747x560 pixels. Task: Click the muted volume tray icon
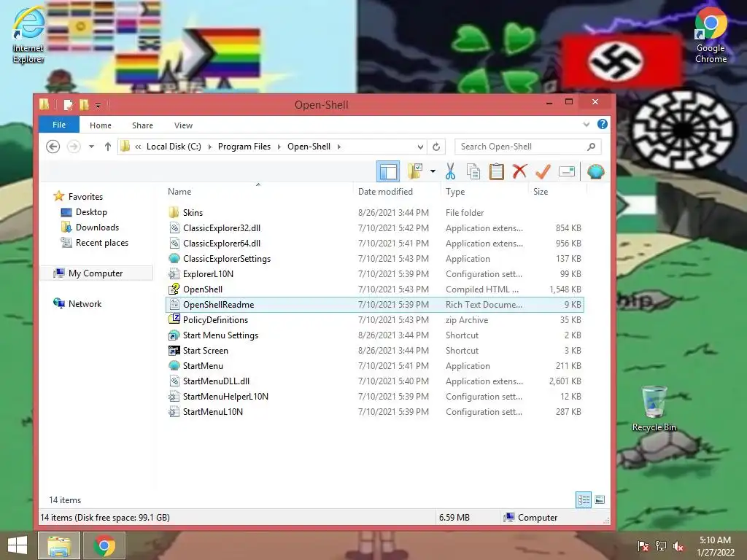[x=678, y=546]
